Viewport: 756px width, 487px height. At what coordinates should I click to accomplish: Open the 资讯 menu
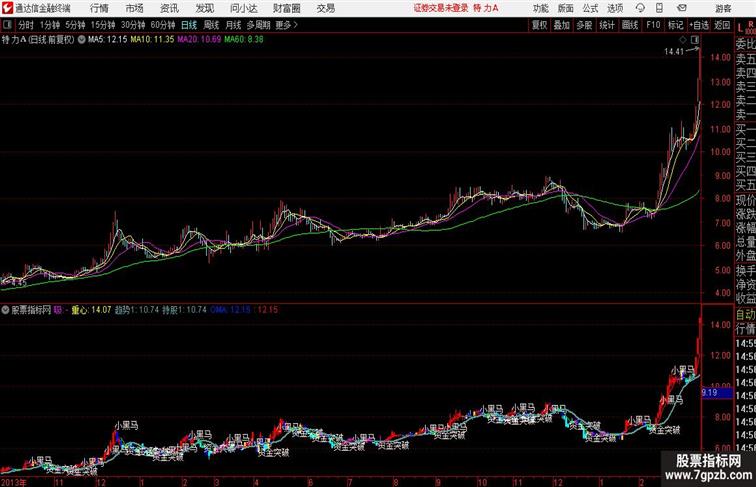tap(169, 8)
